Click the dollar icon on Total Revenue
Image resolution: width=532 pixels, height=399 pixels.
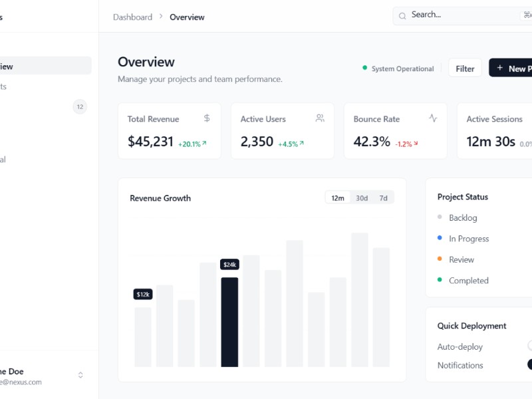207,118
